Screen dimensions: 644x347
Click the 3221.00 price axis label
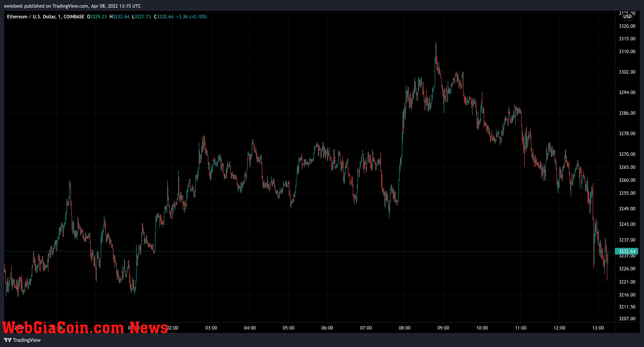627,282
